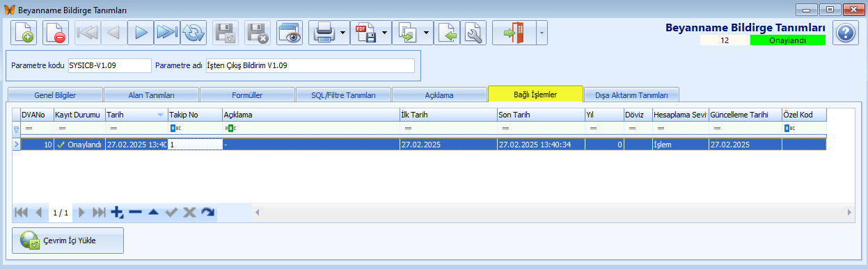Click the Onaylandı cell in Kayıt Durumu

pos(79,144)
